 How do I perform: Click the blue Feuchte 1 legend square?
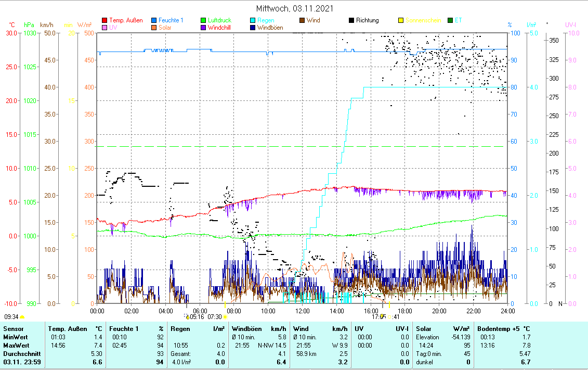[x=154, y=21]
